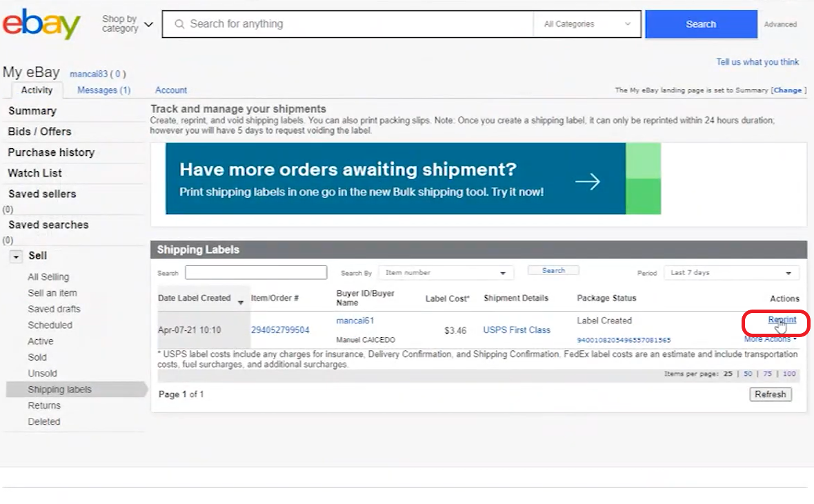This screenshot has height=504, width=814.
Task: Open the tracking number 9400108205496557081565
Action: click(624, 340)
